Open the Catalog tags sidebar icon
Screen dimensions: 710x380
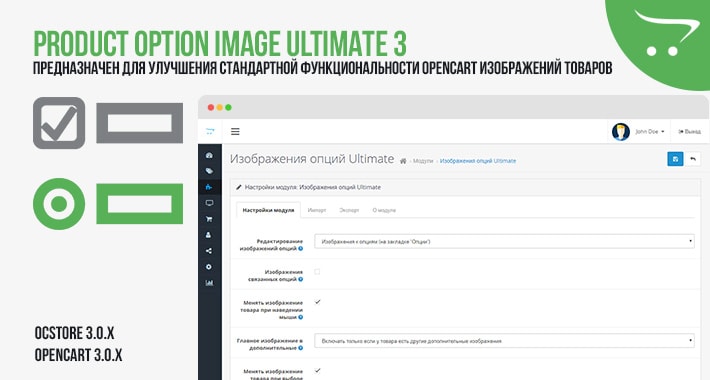click(x=209, y=171)
